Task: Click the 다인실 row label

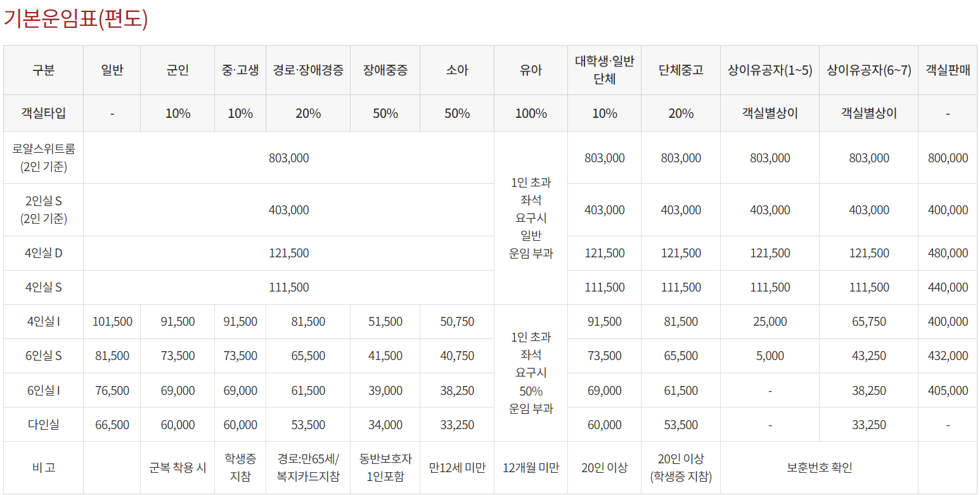Action: (43, 425)
